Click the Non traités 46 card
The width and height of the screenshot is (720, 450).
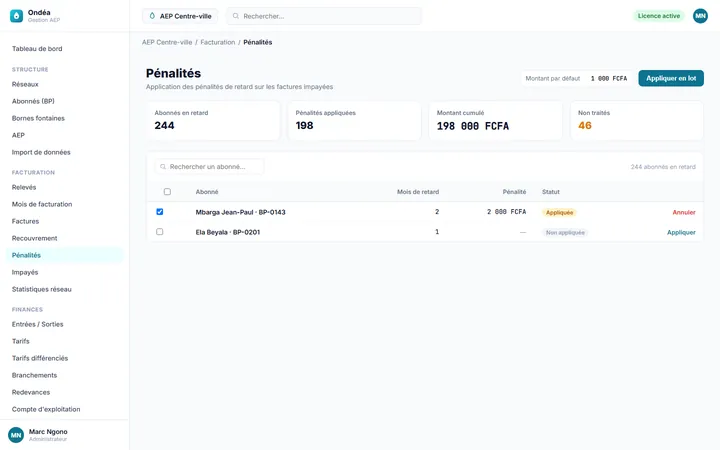[x=636, y=120]
